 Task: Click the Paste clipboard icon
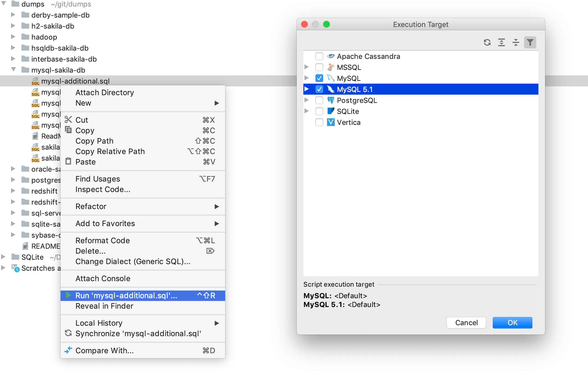(x=68, y=161)
